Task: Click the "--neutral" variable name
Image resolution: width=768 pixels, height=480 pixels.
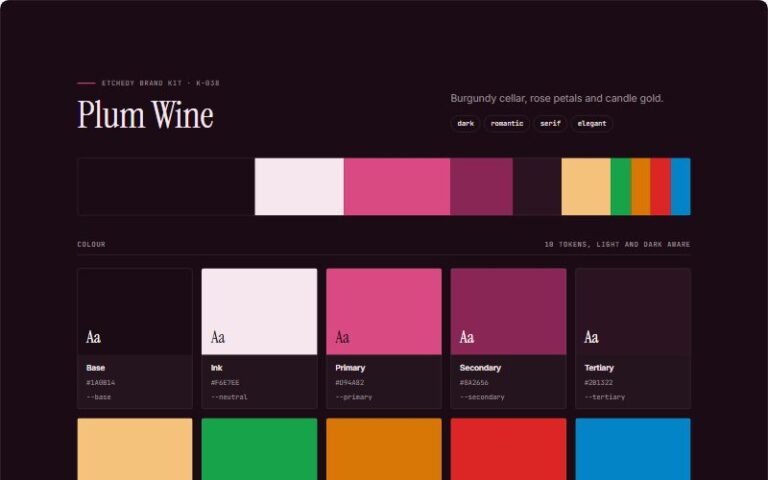Action: click(x=229, y=397)
